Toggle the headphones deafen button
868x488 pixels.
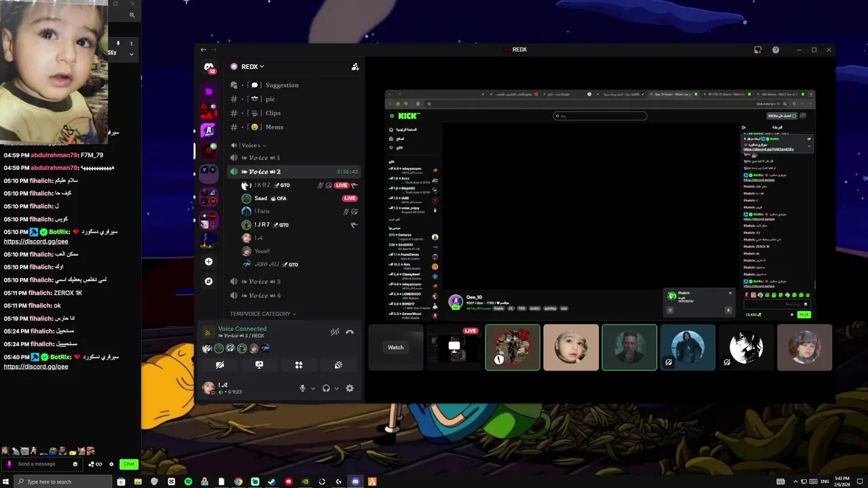tap(326, 388)
